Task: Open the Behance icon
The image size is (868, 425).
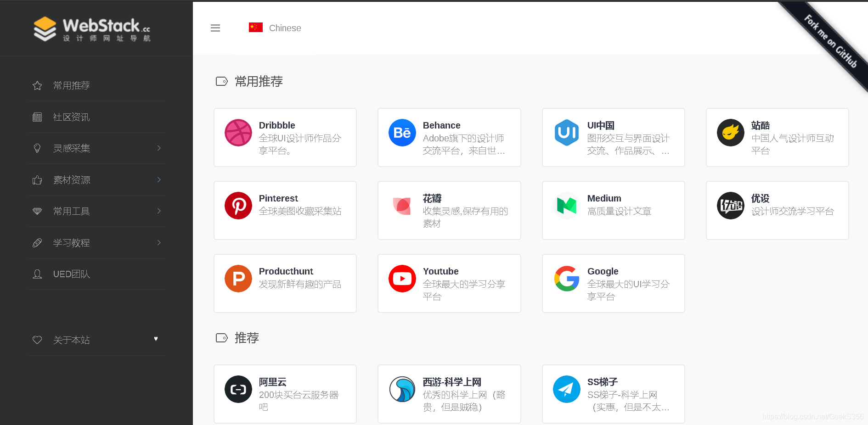Action: [x=402, y=133]
